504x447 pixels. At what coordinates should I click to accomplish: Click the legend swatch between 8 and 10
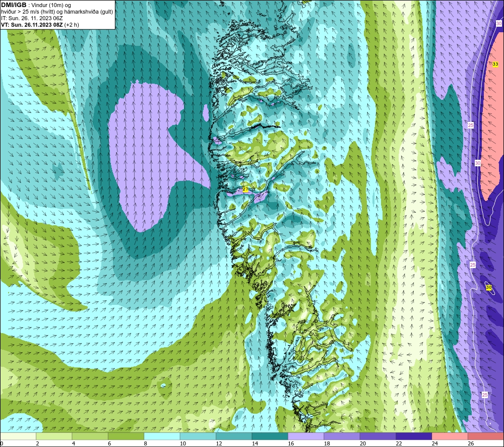click(162, 436)
